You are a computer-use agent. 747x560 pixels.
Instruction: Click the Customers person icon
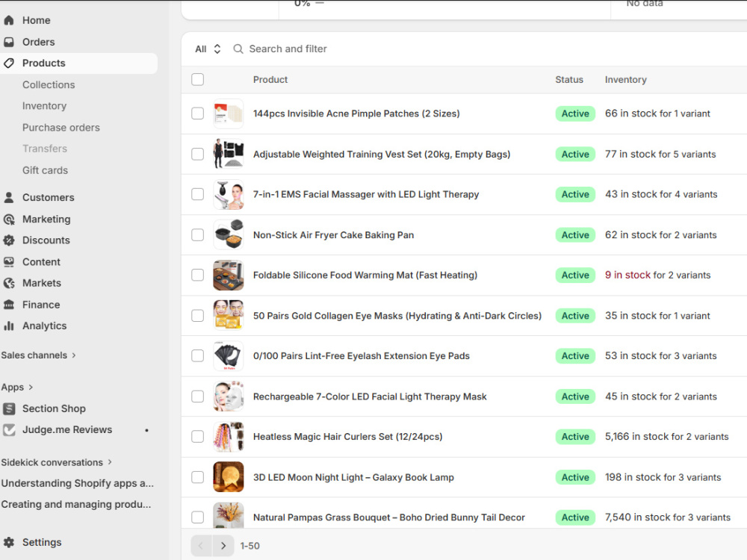coord(8,198)
